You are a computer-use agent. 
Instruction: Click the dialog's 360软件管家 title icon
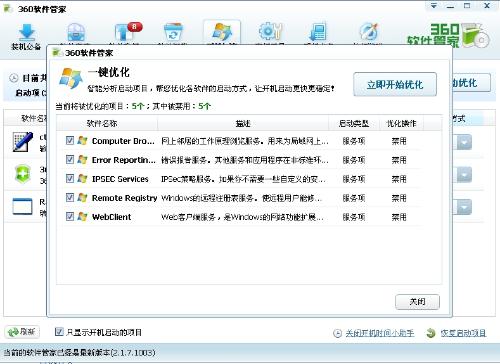tap(58, 52)
